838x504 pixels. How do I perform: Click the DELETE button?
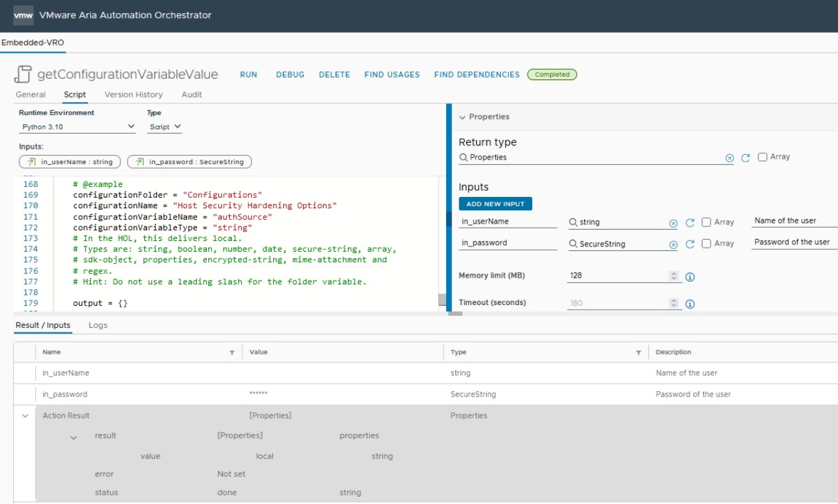[335, 75]
